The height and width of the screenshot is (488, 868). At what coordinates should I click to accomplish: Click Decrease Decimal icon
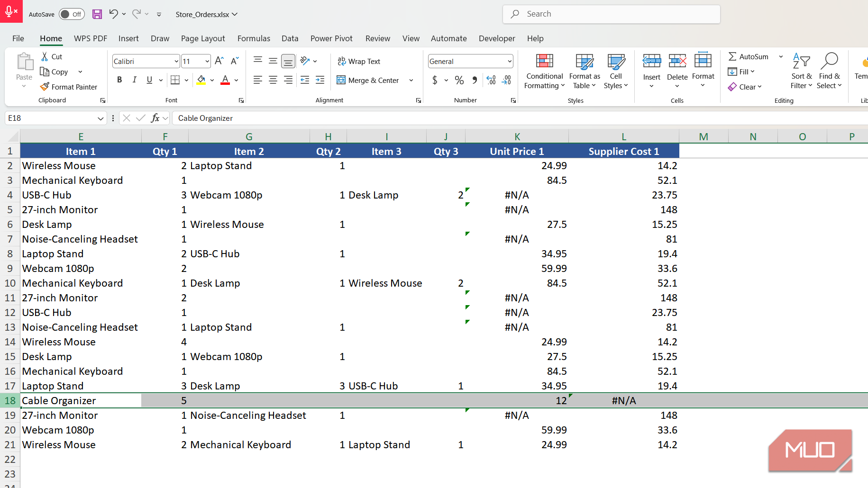507,80
